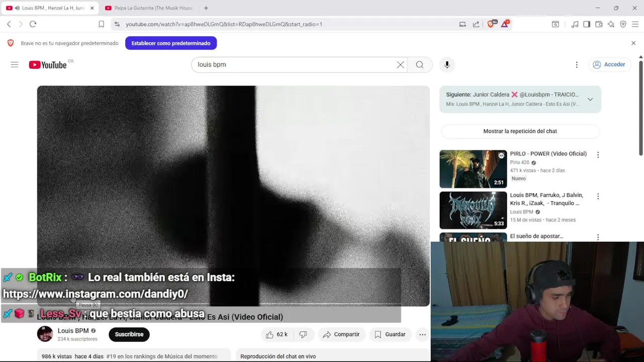This screenshot has width=644, height=362.
Task: Expand the Siguiente playlist panel chevron
Action: tap(590, 99)
